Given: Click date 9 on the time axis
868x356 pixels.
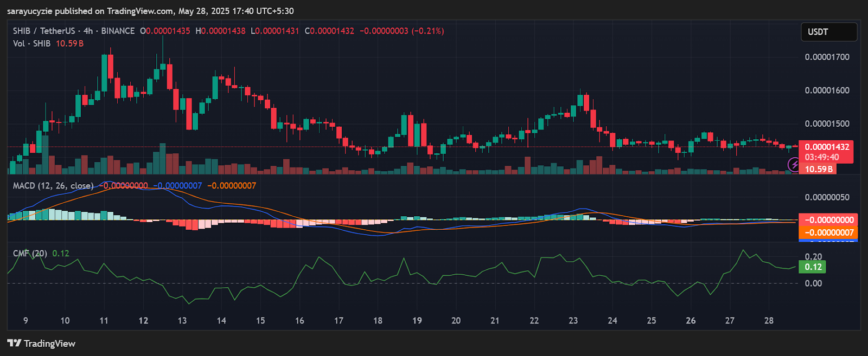Looking at the screenshot, I should (25, 321).
